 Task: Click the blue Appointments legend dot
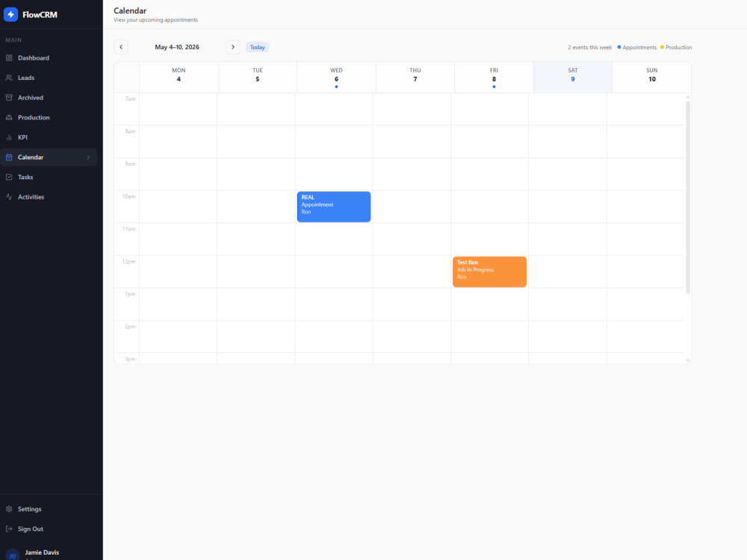coord(619,47)
